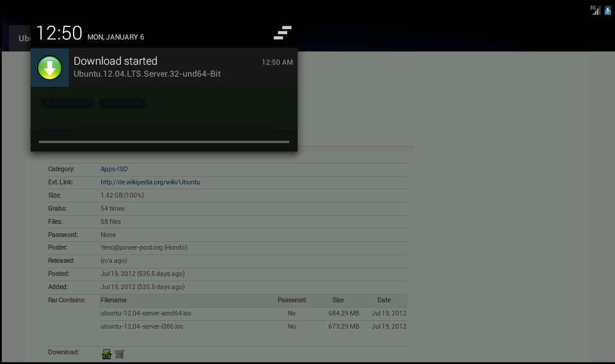Select ubuntu-12.04-server-amd64.iso filename
The width and height of the screenshot is (615, 364).
tap(146, 313)
